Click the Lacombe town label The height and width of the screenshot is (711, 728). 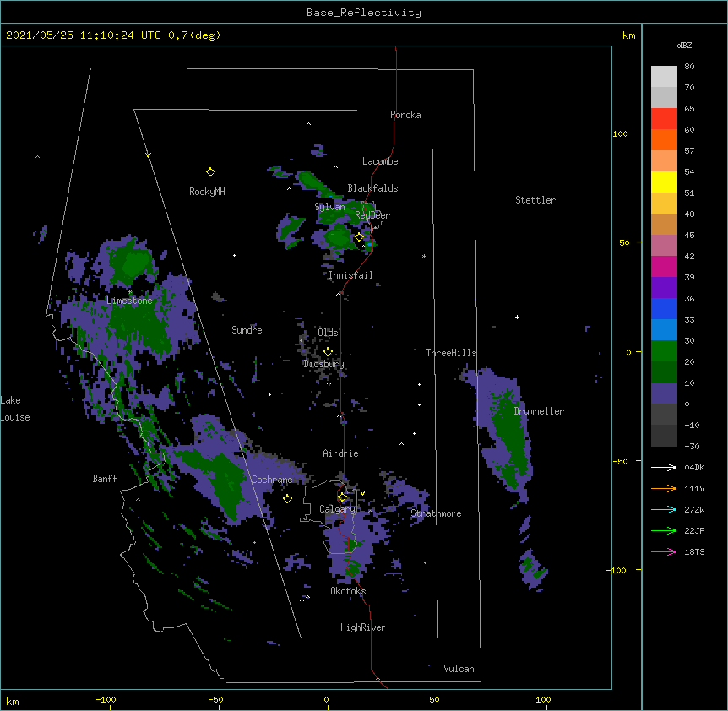pyautogui.click(x=380, y=161)
